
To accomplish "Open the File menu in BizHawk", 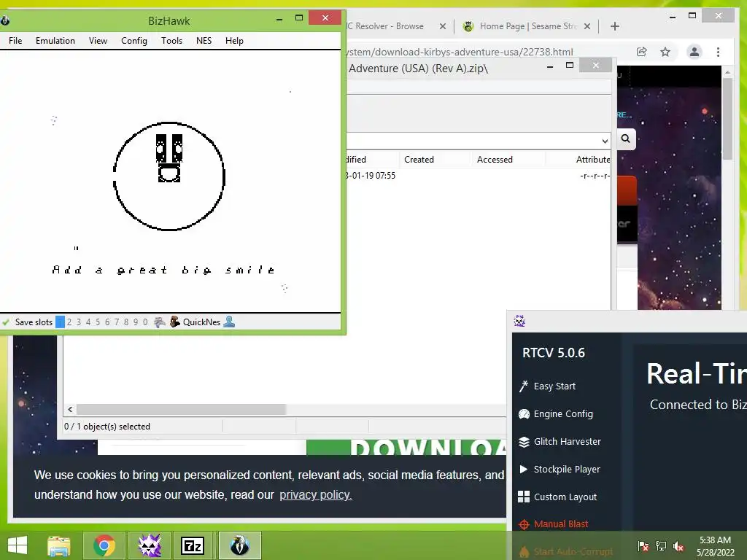I will 15,41.
